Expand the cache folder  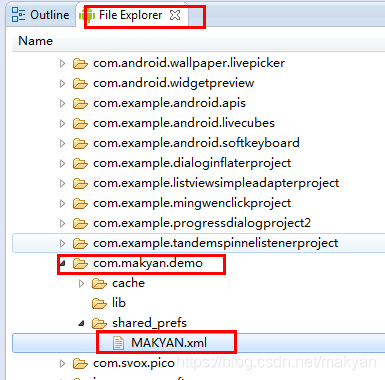point(81,283)
